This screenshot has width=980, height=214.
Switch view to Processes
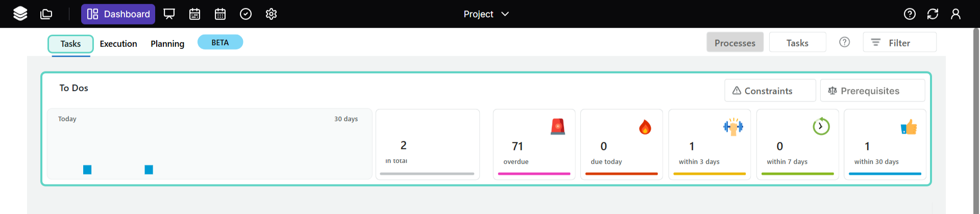[734, 43]
